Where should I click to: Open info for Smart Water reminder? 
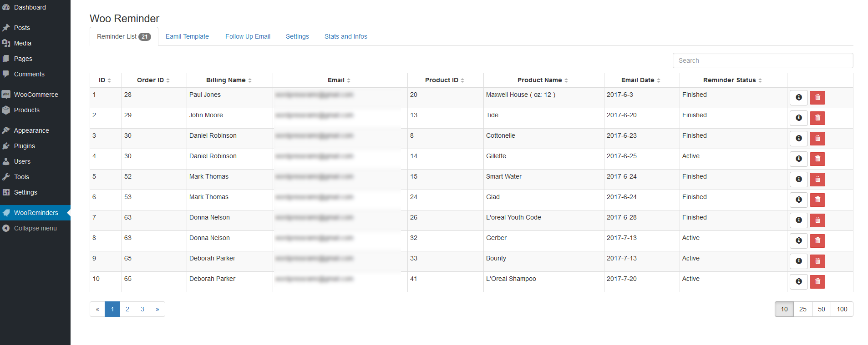click(798, 180)
